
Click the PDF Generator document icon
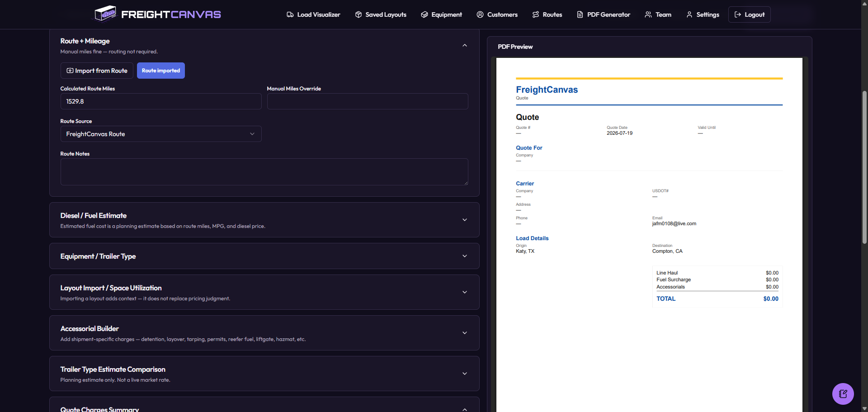tap(580, 14)
